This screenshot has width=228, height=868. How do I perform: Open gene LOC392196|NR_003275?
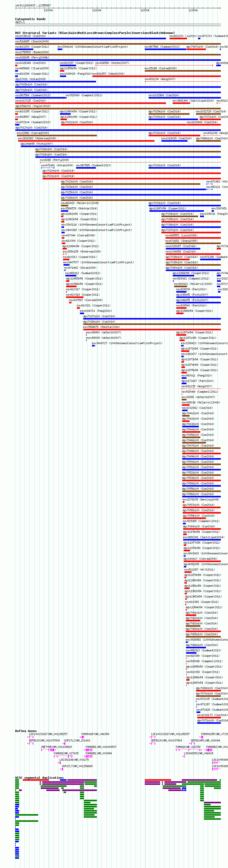point(74,760)
